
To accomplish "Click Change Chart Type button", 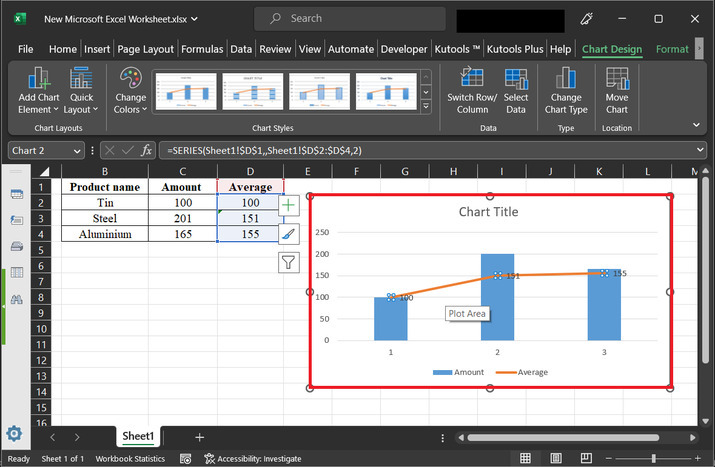I will 566,91.
